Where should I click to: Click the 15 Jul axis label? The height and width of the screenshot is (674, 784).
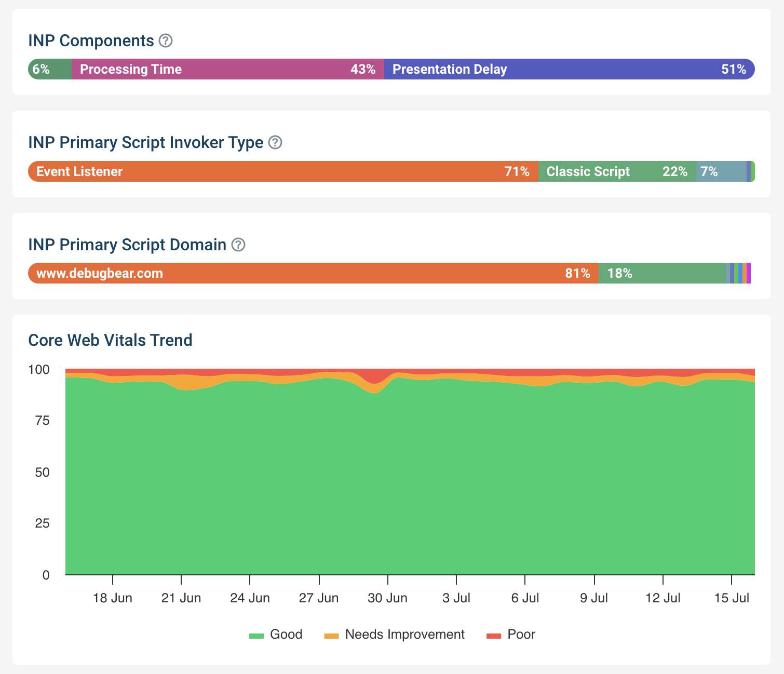click(732, 598)
